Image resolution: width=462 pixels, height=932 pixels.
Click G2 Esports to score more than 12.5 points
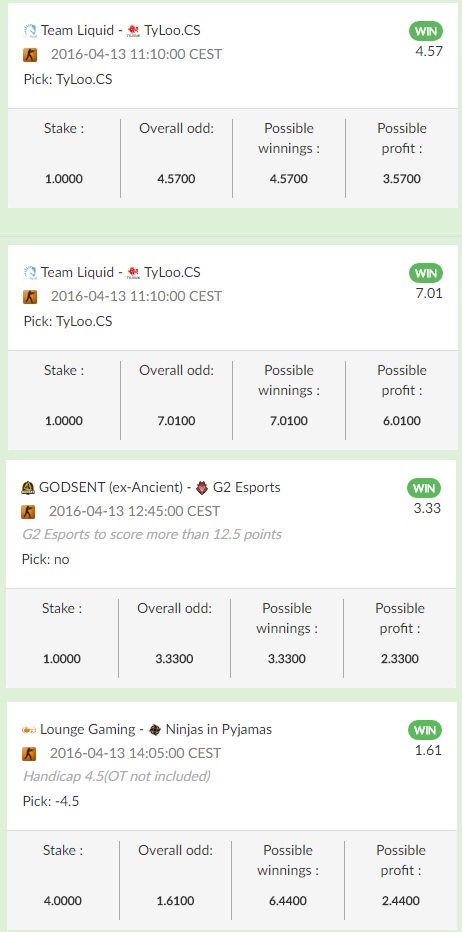click(152, 534)
